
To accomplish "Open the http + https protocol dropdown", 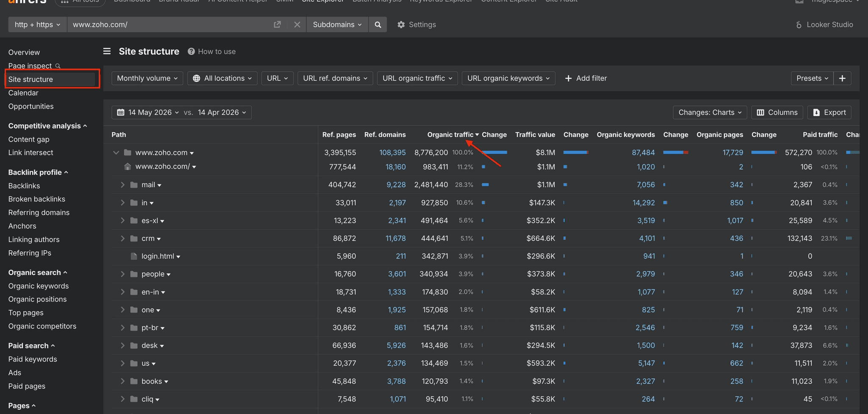I will click(x=37, y=25).
